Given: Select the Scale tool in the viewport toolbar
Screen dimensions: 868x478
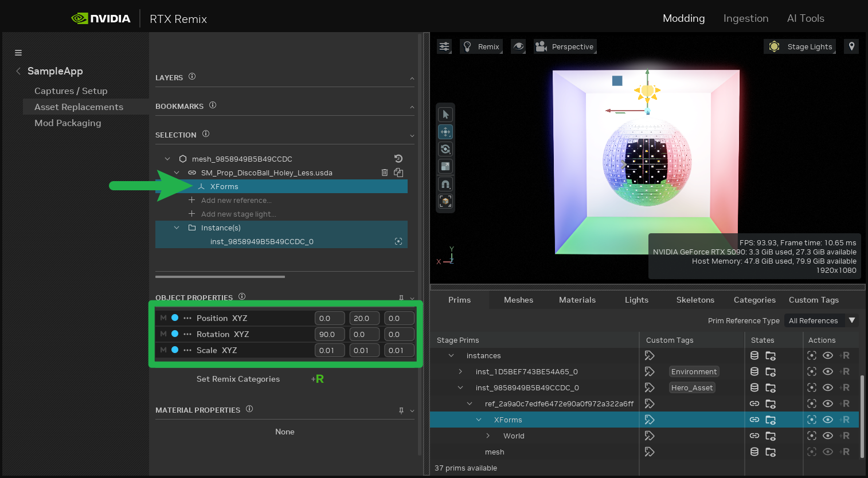Looking at the screenshot, I should pyautogui.click(x=445, y=166).
